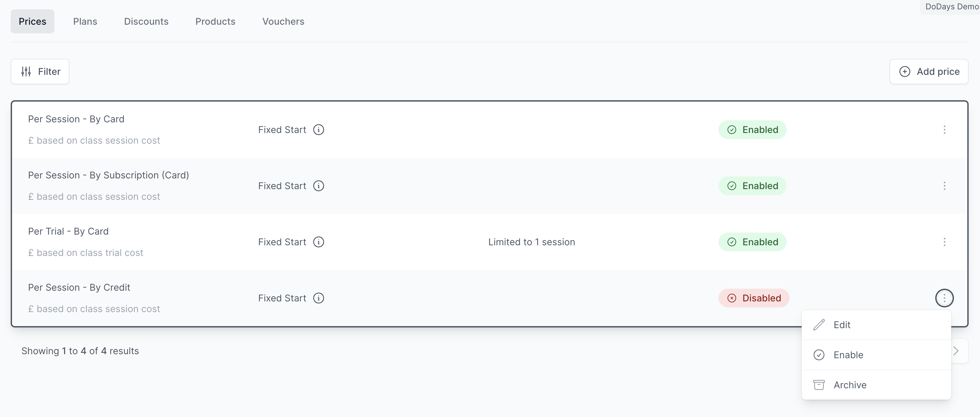This screenshot has width=980, height=417.
Task: Open three-dot menu for Per Trial - By Card
Action: click(x=944, y=242)
